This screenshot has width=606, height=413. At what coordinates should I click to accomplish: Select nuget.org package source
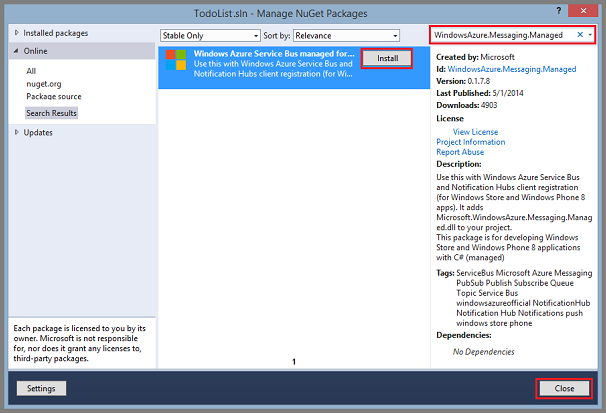(44, 84)
